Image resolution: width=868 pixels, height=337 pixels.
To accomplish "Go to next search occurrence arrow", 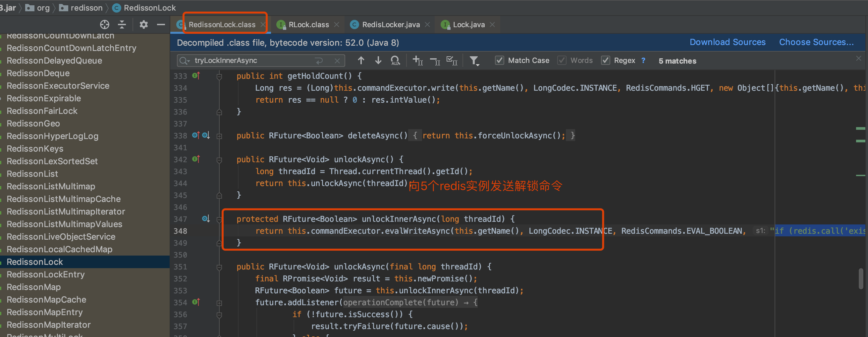I will (378, 61).
